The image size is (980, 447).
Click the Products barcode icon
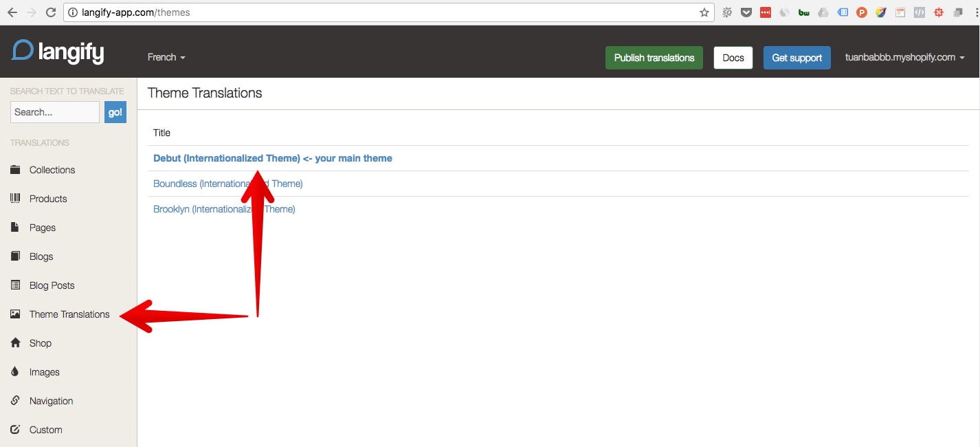(x=15, y=199)
